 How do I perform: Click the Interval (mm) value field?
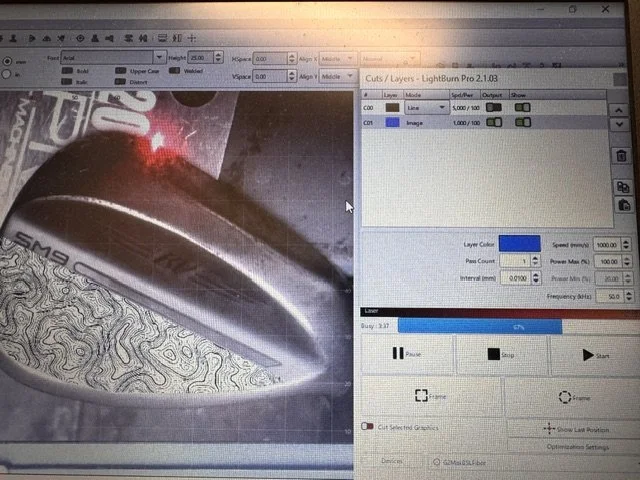(x=515, y=278)
